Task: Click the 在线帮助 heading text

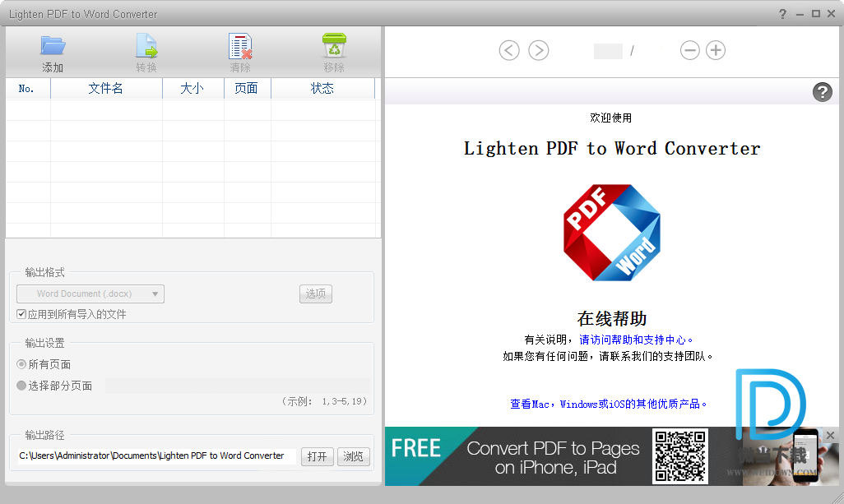Action: (x=612, y=318)
